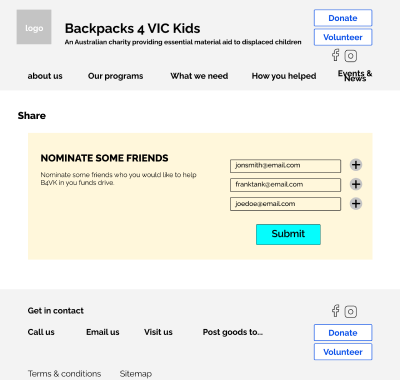Click plus icon next to franktank email
The image size is (400, 380).
tap(356, 184)
